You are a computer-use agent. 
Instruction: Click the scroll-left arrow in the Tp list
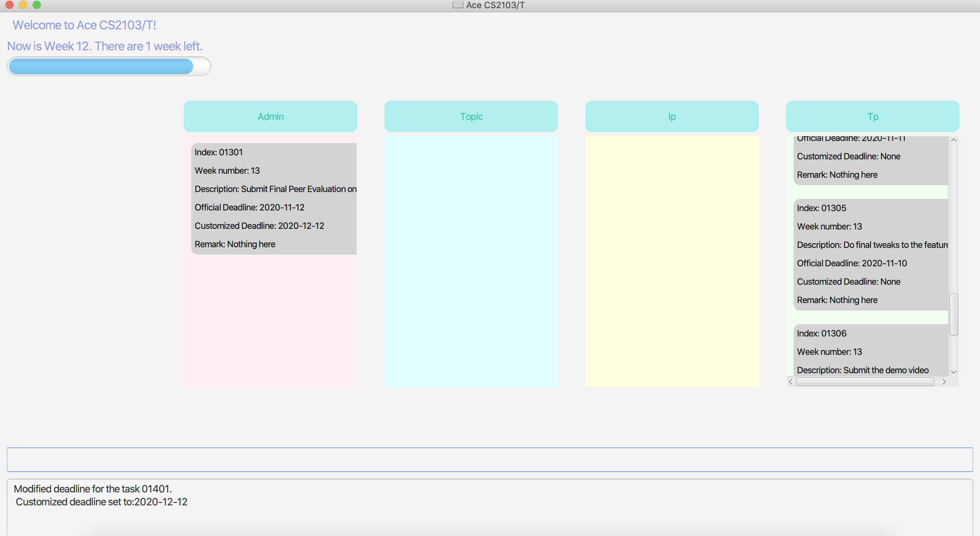tap(790, 381)
